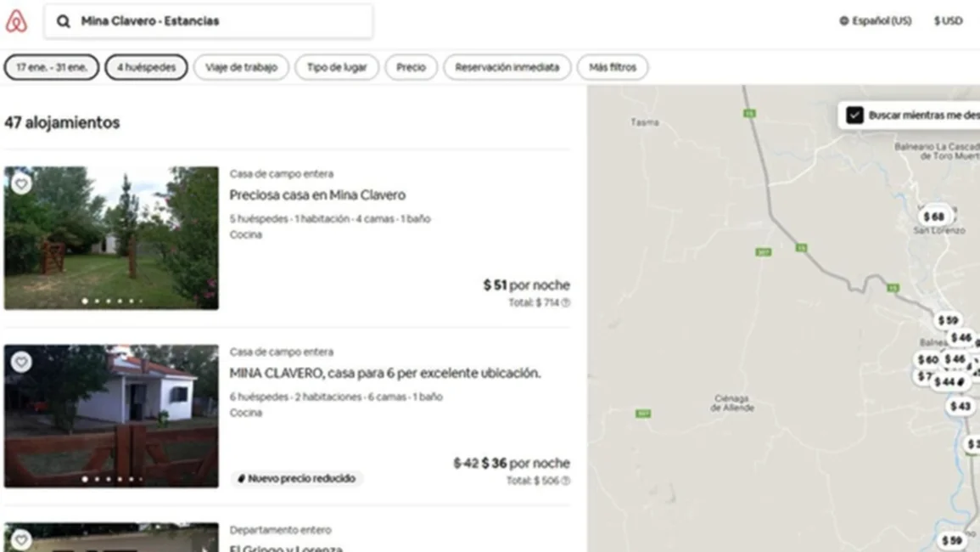This screenshot has height=552, width=980.
Task: Change language from Español (US)
Action: pos(876,20)
